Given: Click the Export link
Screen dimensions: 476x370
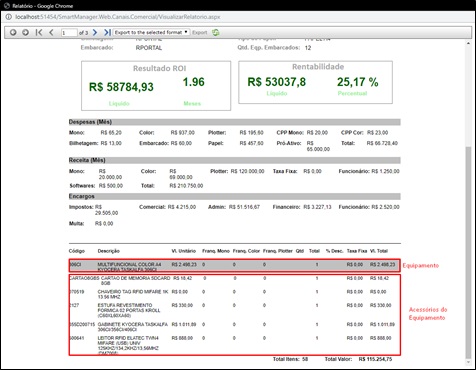Looking at the screenshot, I should 199,33.
